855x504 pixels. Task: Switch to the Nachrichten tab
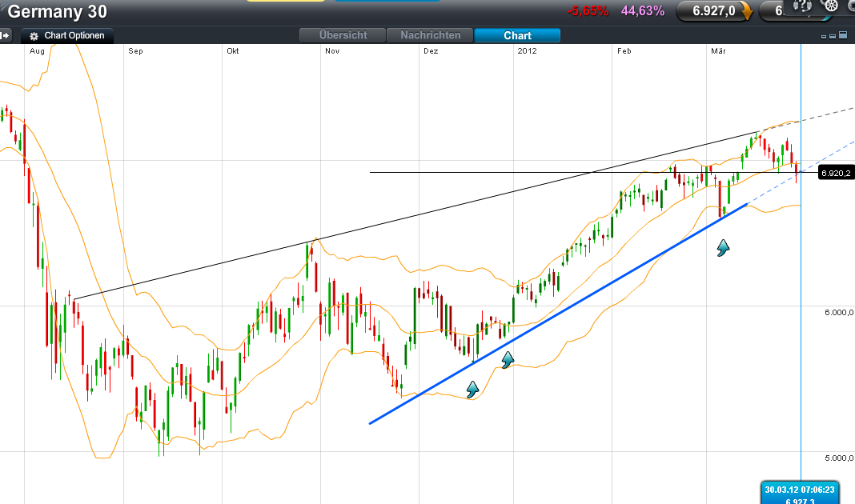[431, 35]
